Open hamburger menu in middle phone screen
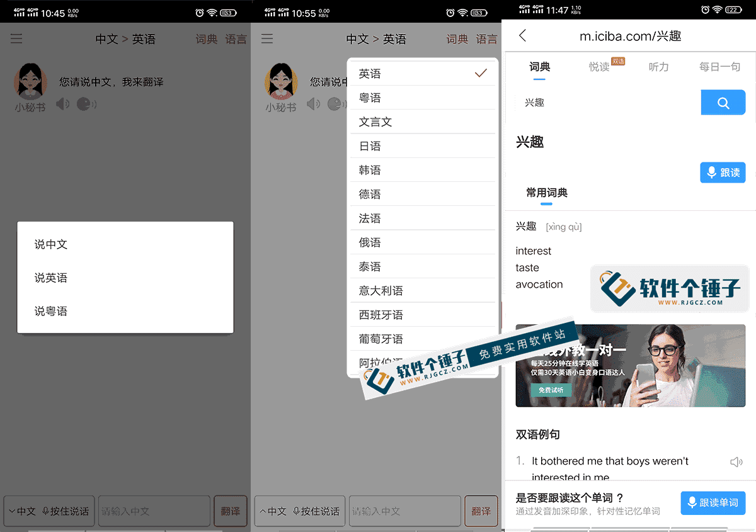 tap(267, 39)
